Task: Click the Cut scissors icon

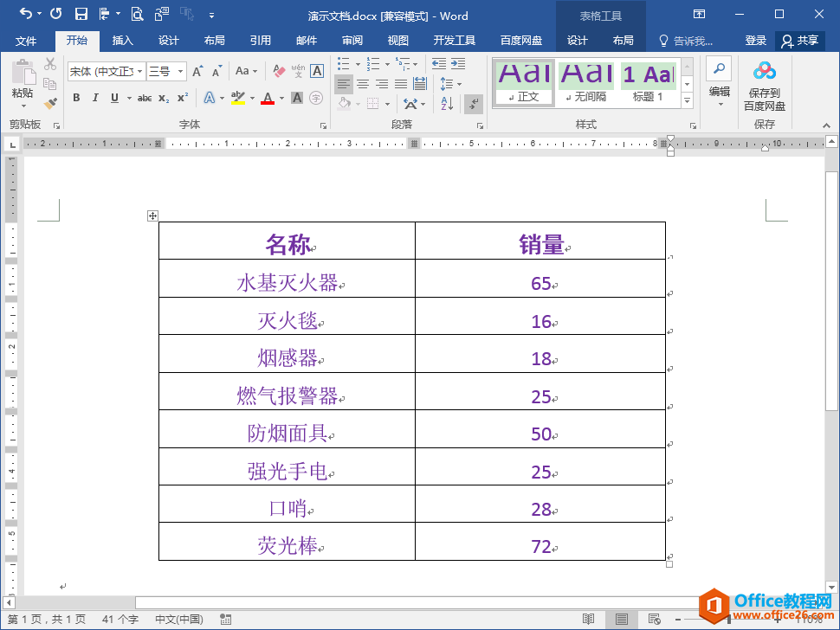Action: pos(50,64)
